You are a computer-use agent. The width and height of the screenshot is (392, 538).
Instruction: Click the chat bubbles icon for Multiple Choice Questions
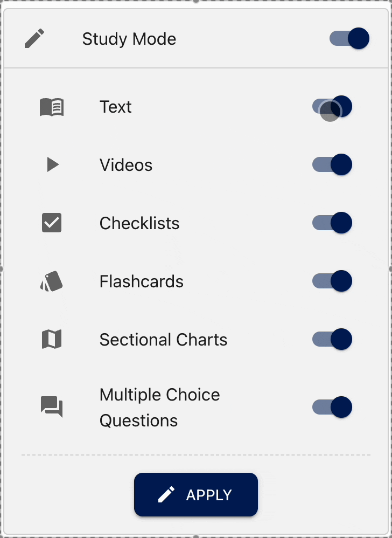[52, 407]
